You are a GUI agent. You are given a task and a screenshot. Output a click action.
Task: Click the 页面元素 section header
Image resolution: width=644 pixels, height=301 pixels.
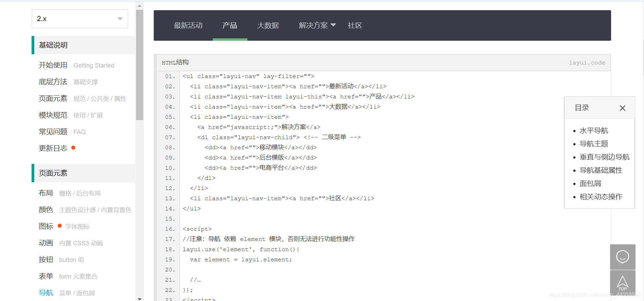[83, 173]
